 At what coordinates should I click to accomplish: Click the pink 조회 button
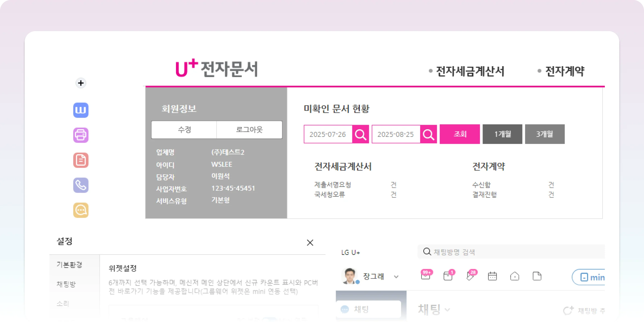coord(460,134)
